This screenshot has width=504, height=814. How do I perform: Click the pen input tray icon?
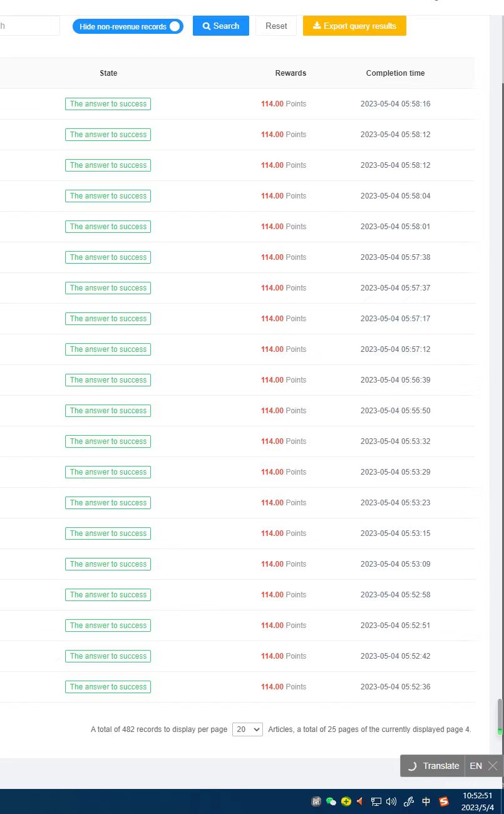pos(409,801)
